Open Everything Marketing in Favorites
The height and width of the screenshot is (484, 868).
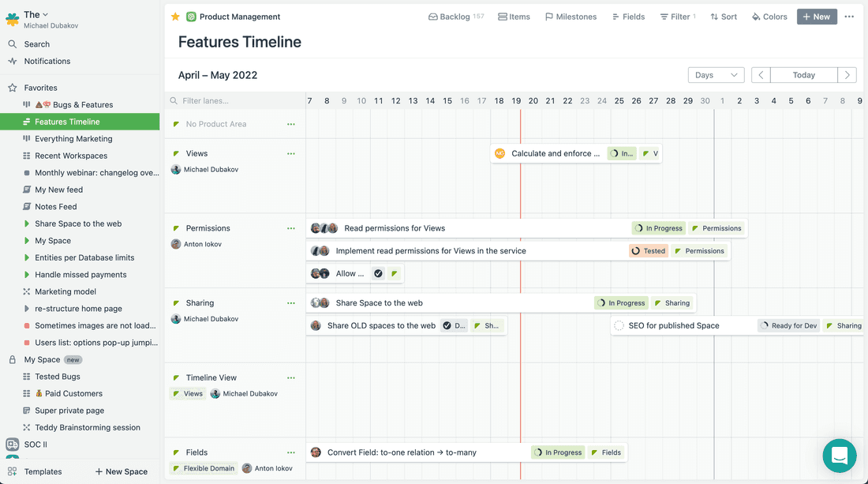coord(73,139)
